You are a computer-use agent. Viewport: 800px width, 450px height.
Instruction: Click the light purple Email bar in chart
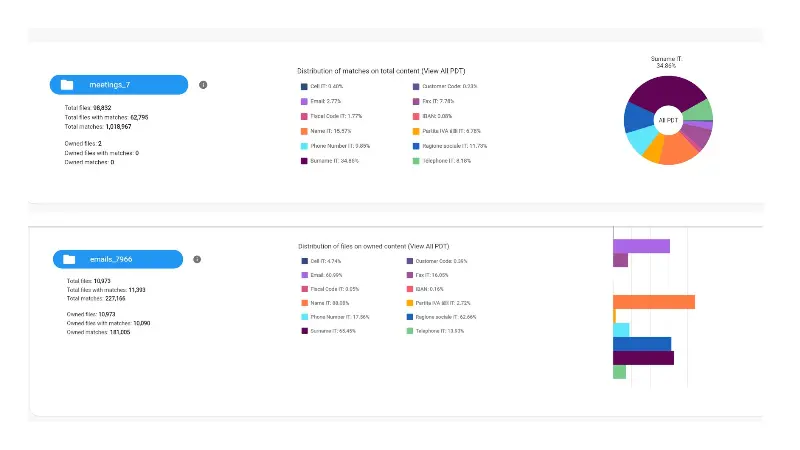(641, 246)
